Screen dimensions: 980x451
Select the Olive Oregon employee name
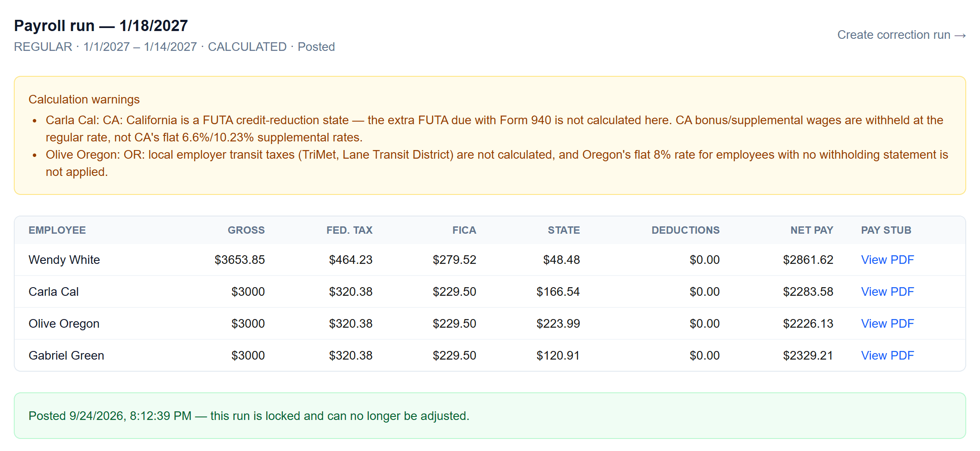[64, 323]
